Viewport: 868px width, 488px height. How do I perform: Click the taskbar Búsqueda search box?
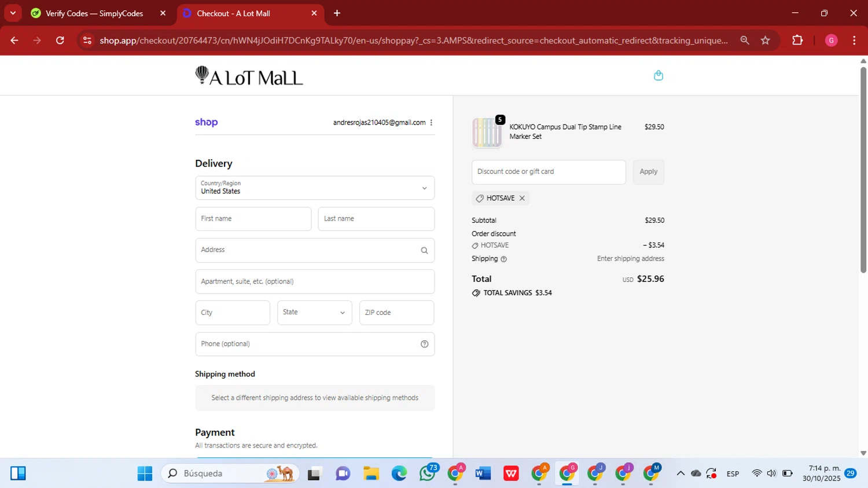230,474
